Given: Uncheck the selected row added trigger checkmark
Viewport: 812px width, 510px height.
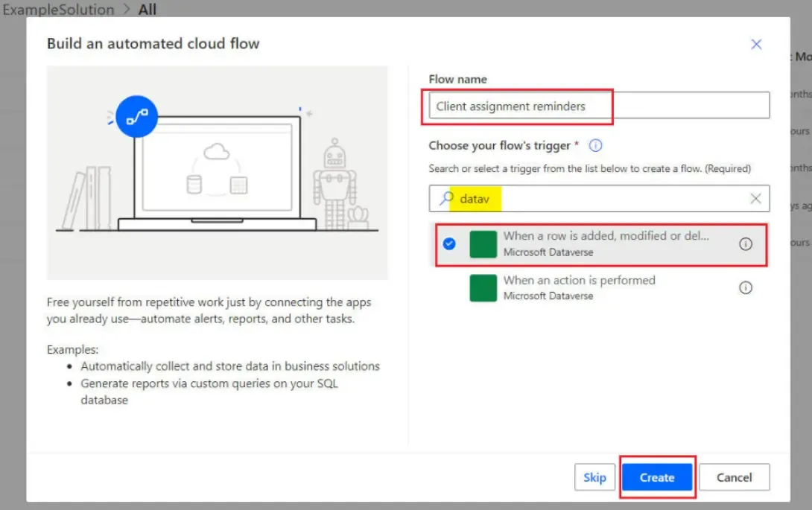Looking at the screenshot, I should pyautogui.click(x=449, y=244).
